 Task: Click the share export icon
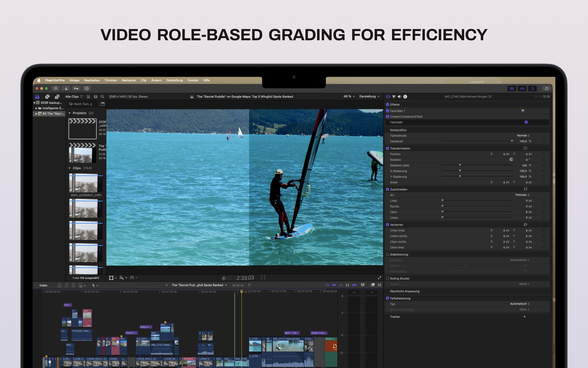[546, 89]
